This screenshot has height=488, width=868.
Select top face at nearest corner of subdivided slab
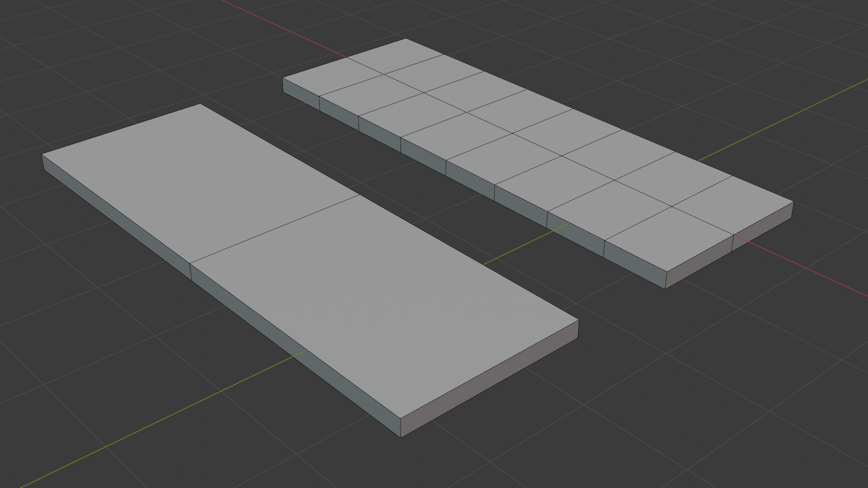(669, 239)
